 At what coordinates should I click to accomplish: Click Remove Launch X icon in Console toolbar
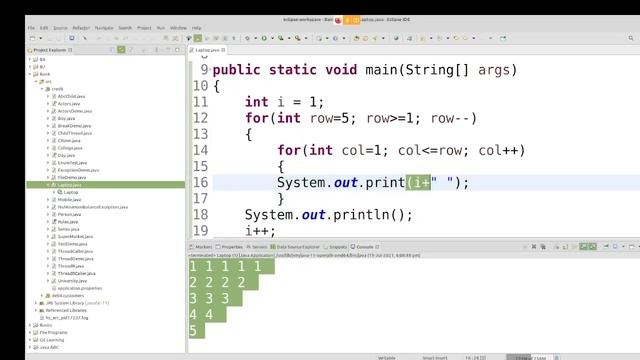point(533,247)
